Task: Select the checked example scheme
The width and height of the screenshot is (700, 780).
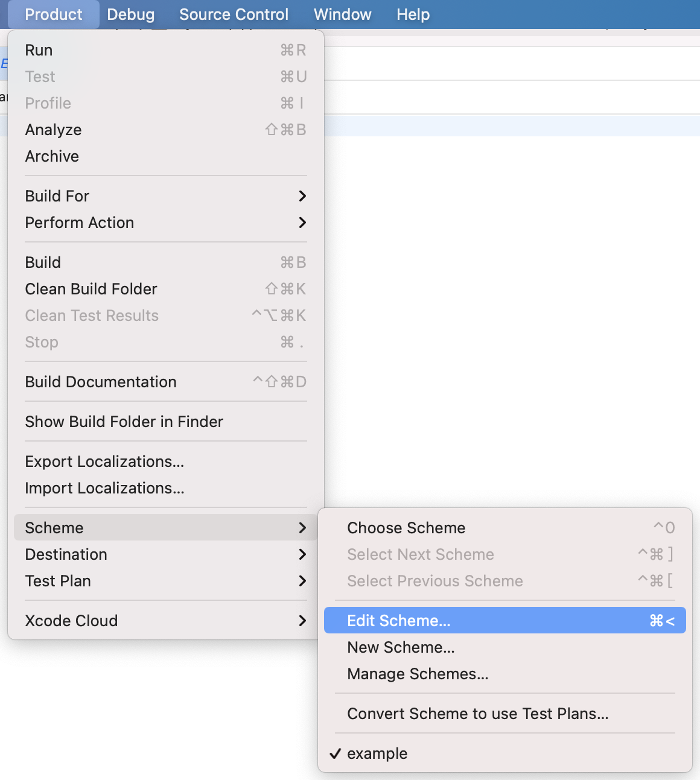Action: coord(377,753)
